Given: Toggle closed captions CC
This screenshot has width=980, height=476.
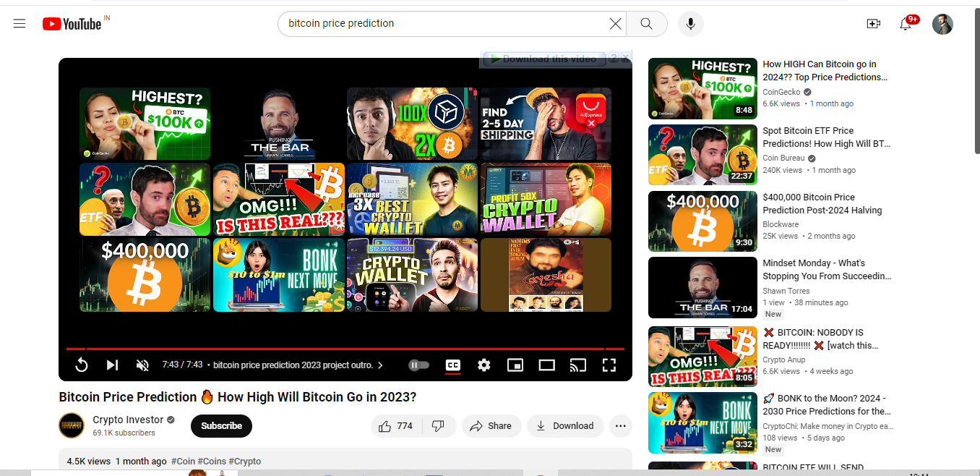Looking at the screenshot, I should [453, 365].
